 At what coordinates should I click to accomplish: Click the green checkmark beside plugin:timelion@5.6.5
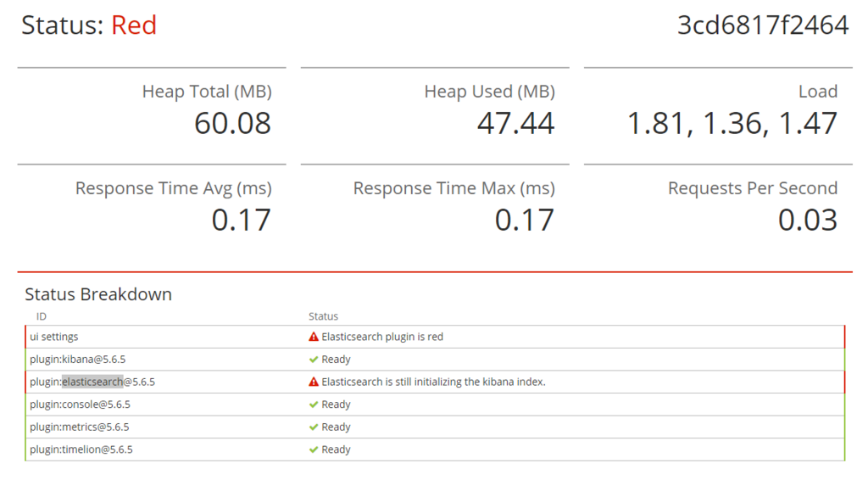[314, 449]
